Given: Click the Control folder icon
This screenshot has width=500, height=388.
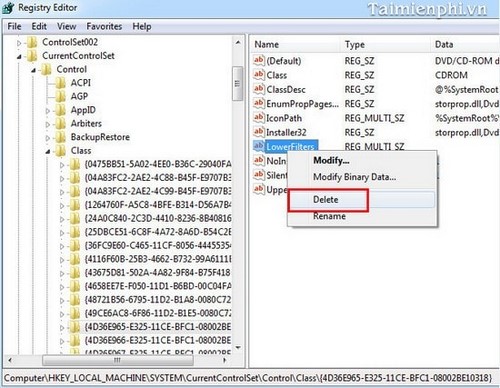Looking at the screenshot, I should pos(46,69).
